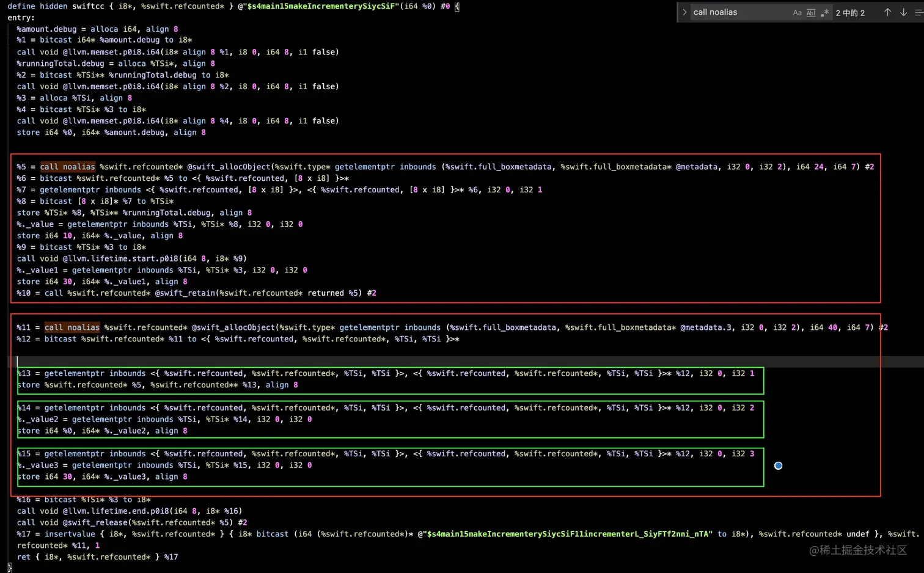The image size is (924, 573).
Task: Click the "store %swift.refcounted* %5" line
Action: pos(157,385)
